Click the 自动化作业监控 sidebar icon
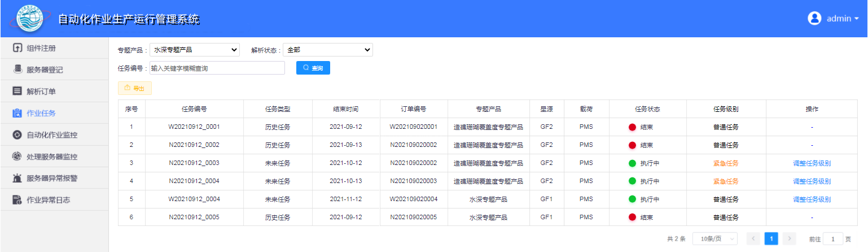Screen dimensions: 868x252 (x=17, y=135)
